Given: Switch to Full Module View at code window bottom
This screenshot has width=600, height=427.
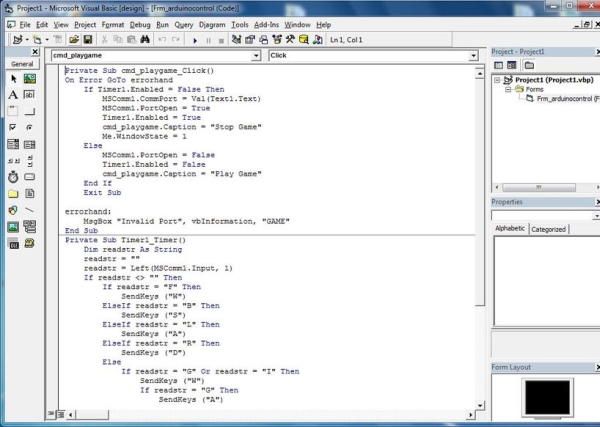Looking at the screenshot, I should click(x=60, y=414).
